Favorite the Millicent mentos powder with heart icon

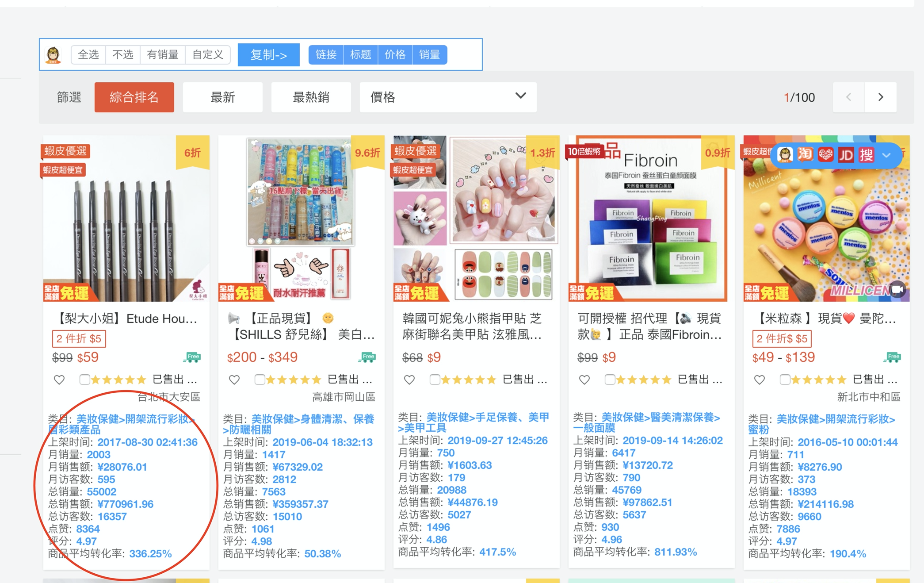pyautogui.click(x=759, y=380)
